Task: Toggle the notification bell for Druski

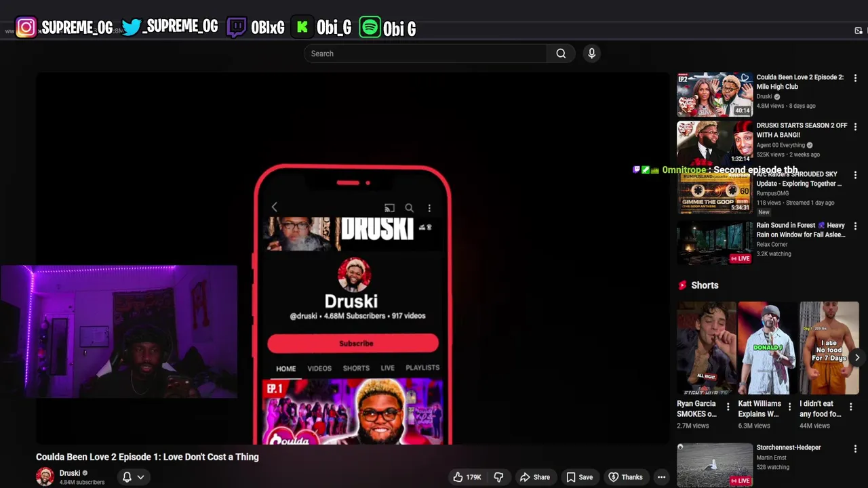Action: coord(127,477)
